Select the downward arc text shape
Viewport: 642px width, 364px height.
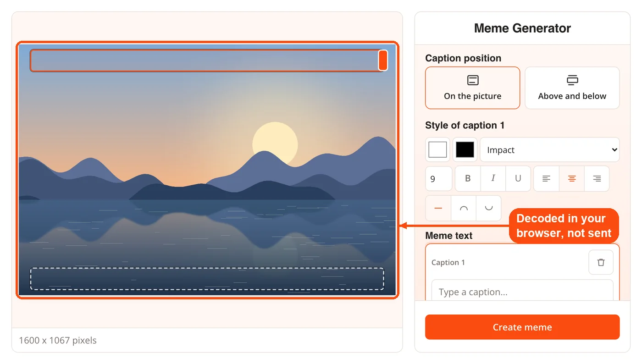pyautogui.click(x=489, y=208)
